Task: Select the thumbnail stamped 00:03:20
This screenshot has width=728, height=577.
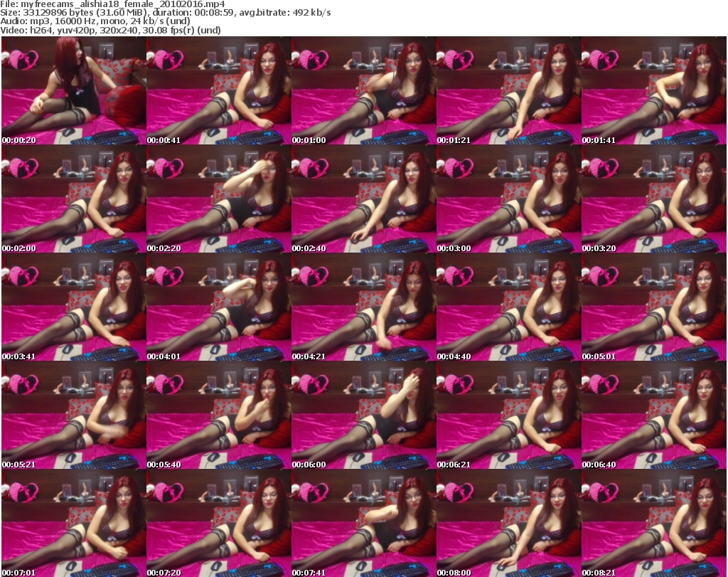Action: click(654, 198)
